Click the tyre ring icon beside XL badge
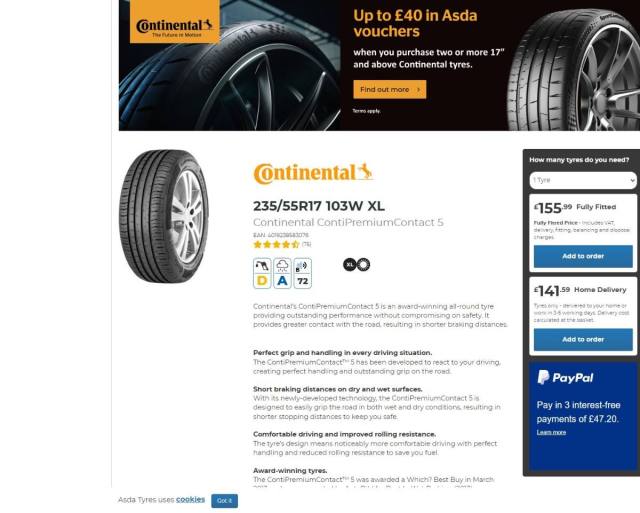Viewport: 640px width, 513px height. [x=364, y=264]
